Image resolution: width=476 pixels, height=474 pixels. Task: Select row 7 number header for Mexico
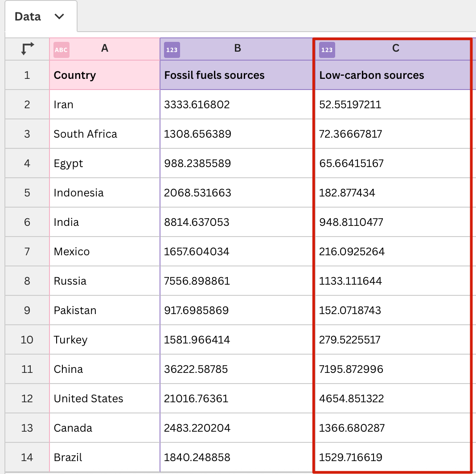27,252
